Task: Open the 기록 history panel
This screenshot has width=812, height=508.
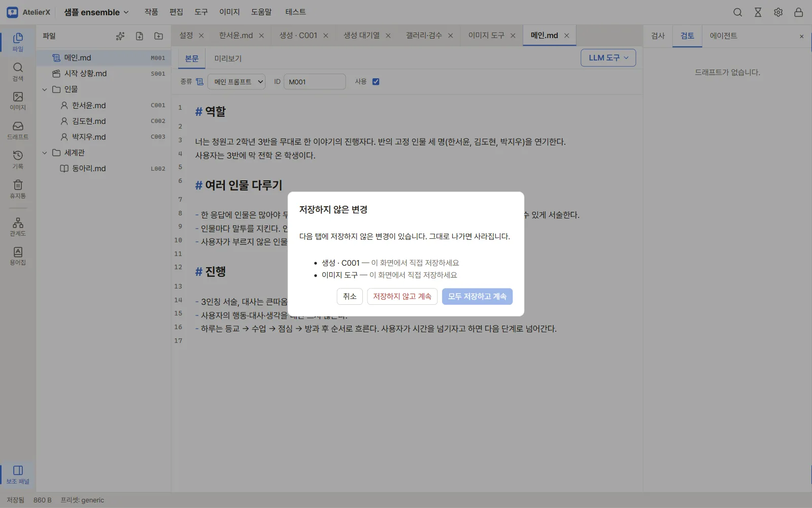Action: tap(18, 160)
